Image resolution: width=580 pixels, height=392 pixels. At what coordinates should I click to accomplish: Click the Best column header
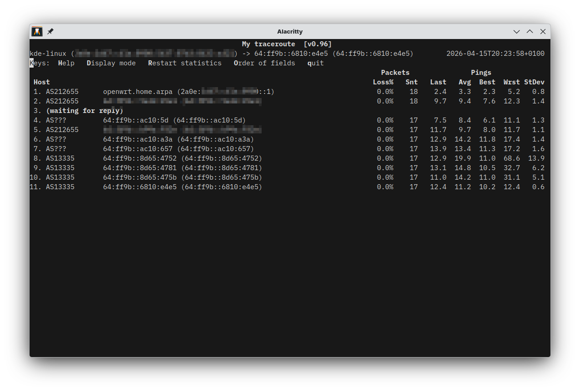tap(487, 82)
